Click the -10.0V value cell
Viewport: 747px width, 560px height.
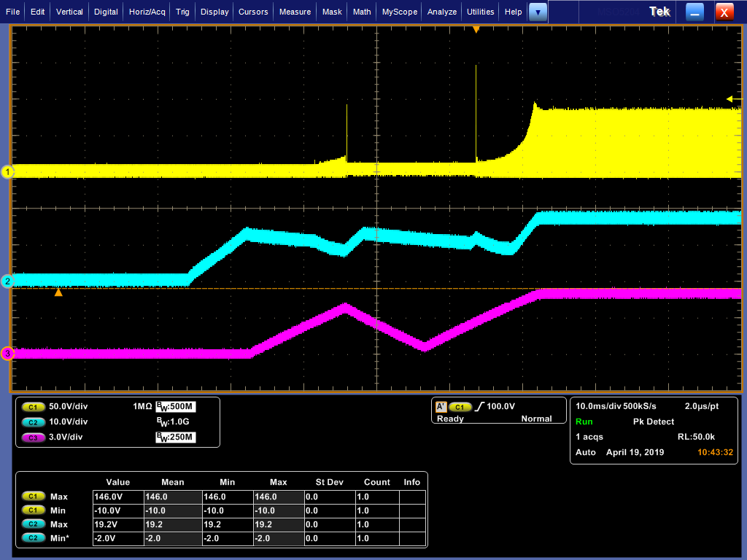pos(118,510)
